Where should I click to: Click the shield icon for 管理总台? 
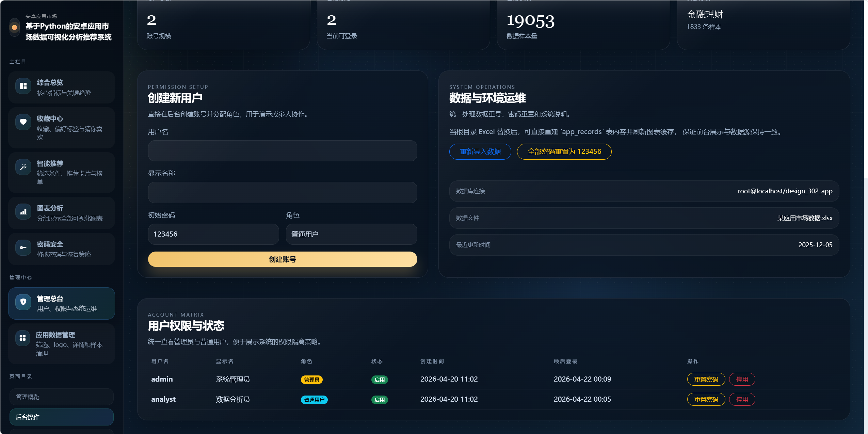pyautogui.click(x=23, y=302)
